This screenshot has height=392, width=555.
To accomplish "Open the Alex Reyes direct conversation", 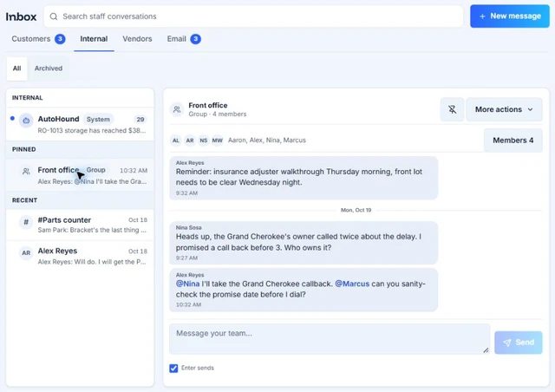I will click(80, 256).
